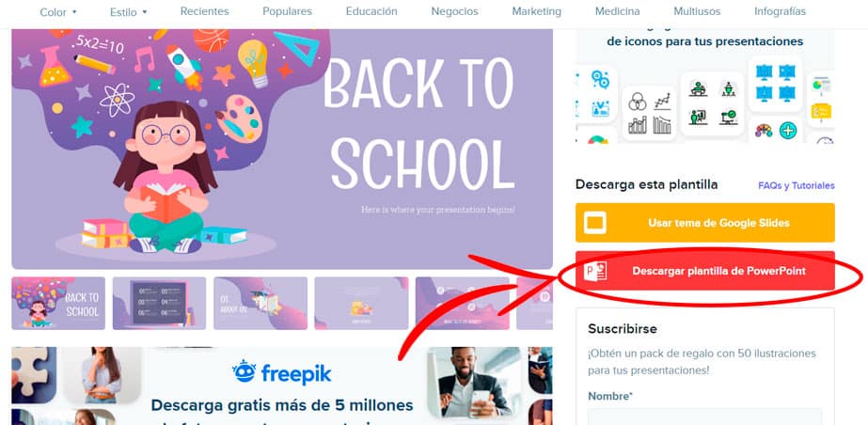Open the Educación category

[371, 11]
